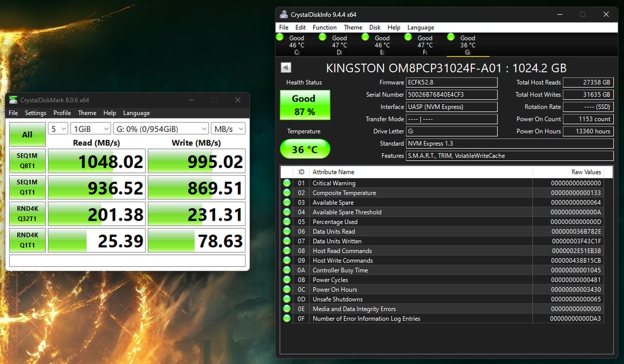Image resolution: width=624 pixels, height=364 pixels.
Task: Click green status dot for Percentage Used
Action: [287, 222]
